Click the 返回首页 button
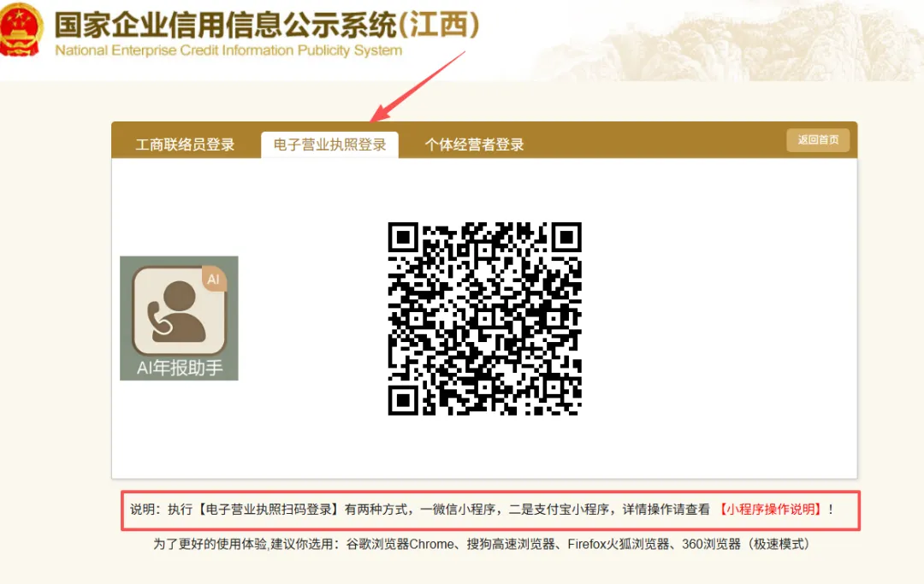Viewport: 924px width, 584px height. tap(818, 140)
